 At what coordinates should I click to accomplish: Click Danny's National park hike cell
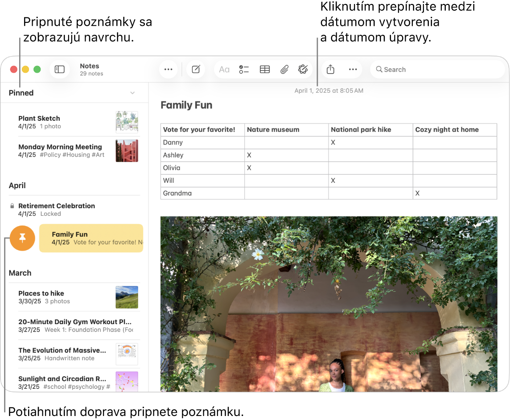(370, 143)
